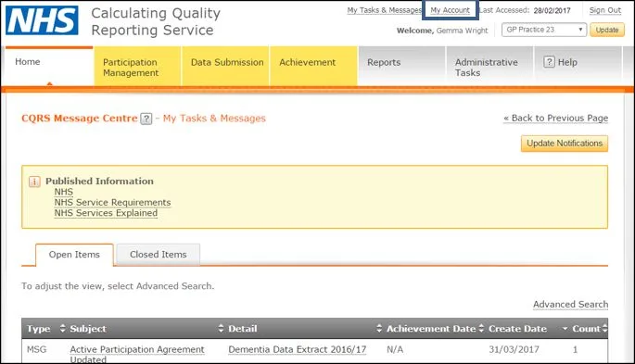Click the MSG type cell
This screenshot has width=635, height=364.
coord(36,349)
